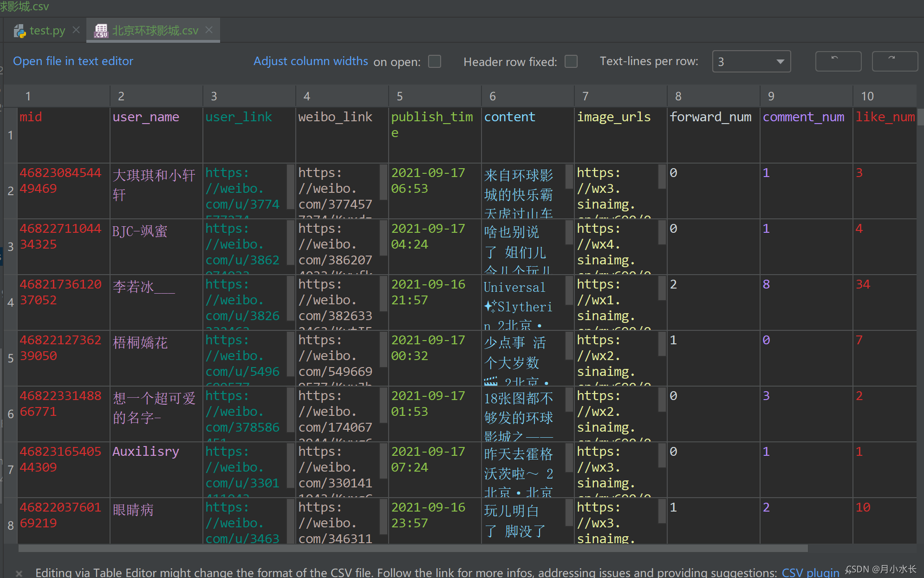Screen dimensions: 924x578
Task: Select the 北京环球影城.csv tab
Action: tap(155, 31)
